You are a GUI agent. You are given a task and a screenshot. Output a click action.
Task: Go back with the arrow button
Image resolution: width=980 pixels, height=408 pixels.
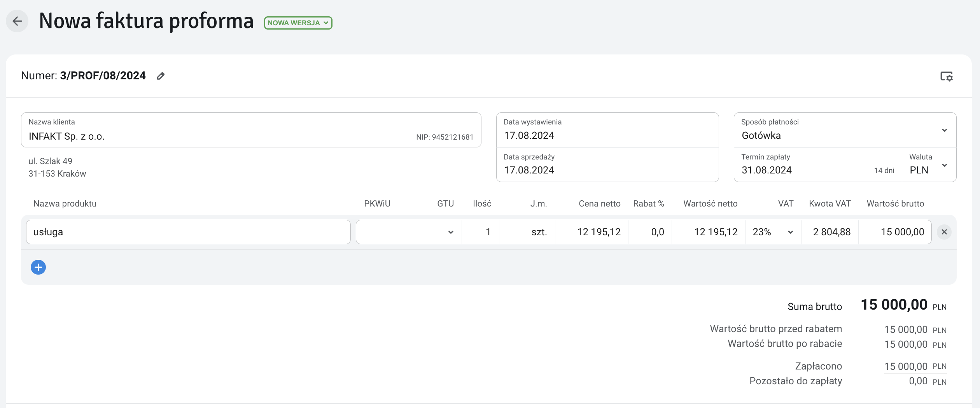(x=17, y=21)
